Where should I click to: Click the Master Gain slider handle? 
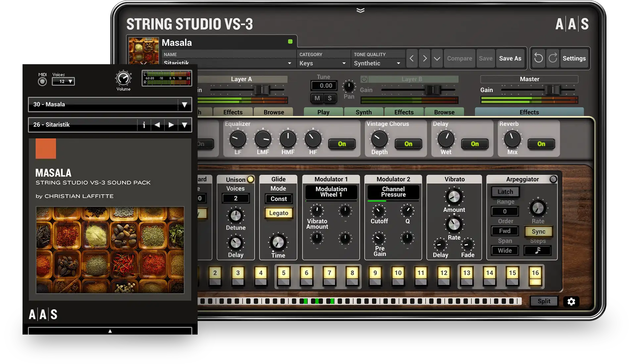(x=552, y=90)
